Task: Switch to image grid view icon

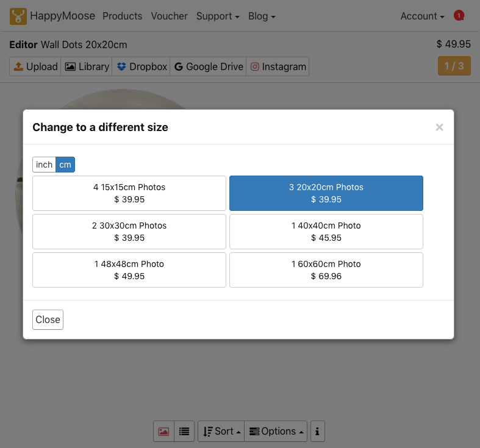Action: pyautogui.click(x=164, y=432)
